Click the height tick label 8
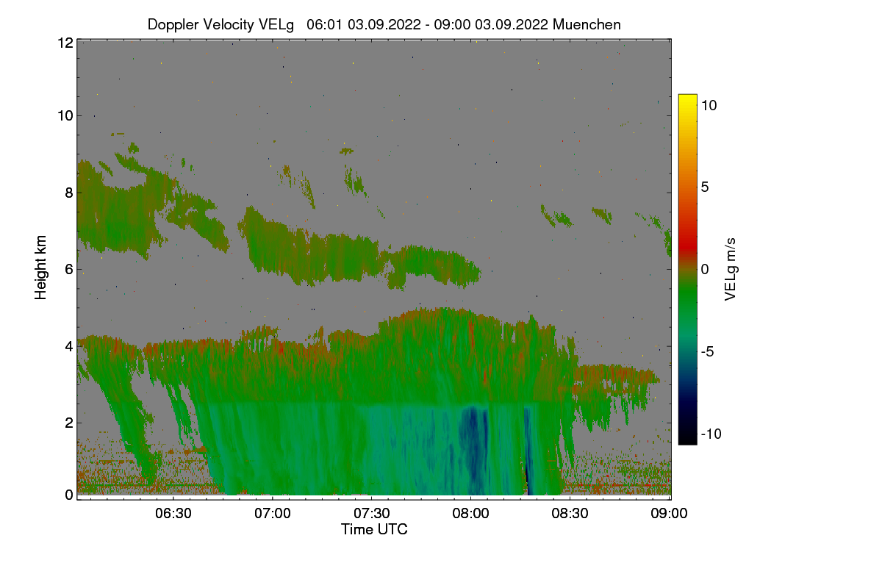Screen dimensions: 882x588 click(68, 193)
